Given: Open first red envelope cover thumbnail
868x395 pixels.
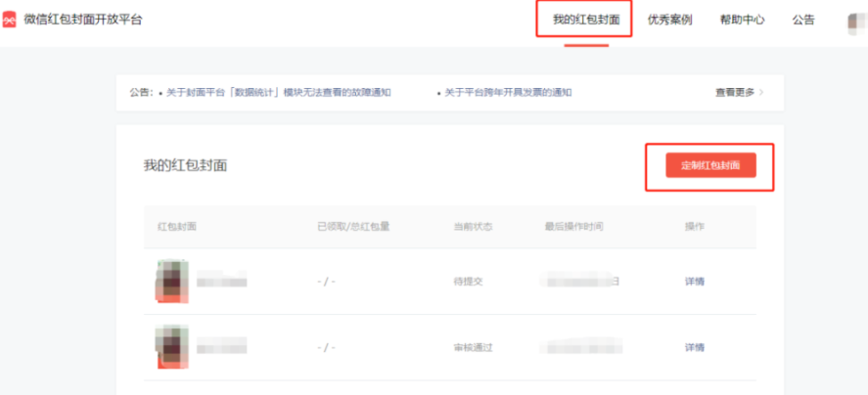Looking at the screenshot, I should click(170, 281).
